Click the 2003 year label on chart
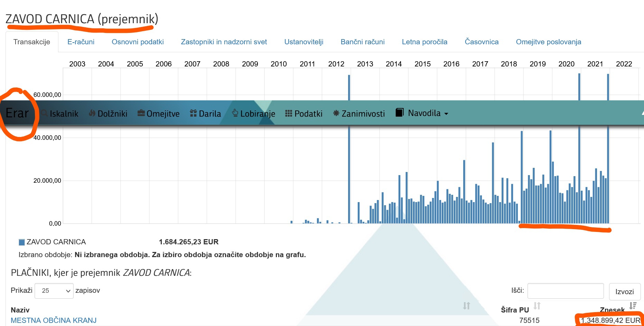644x326 pixels. [77, 64]
